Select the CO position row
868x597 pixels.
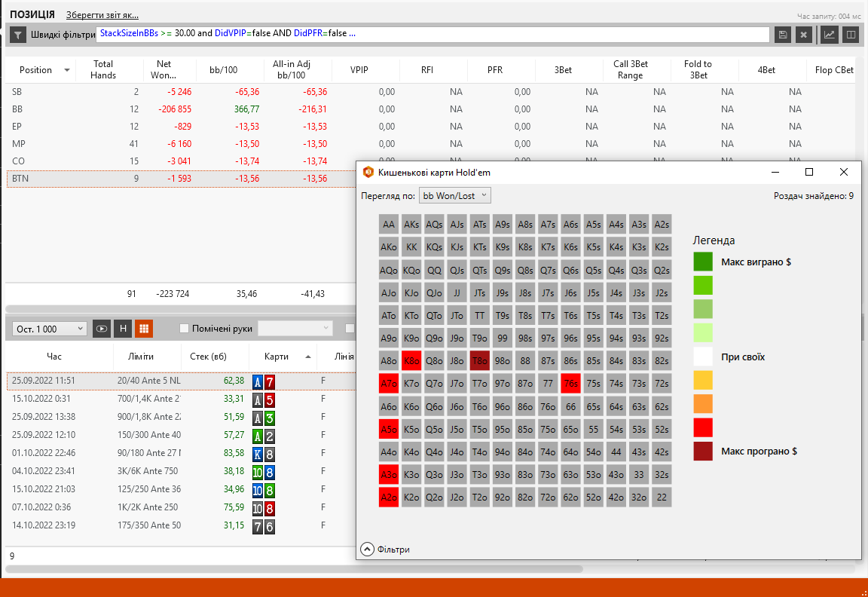[181, 161]
